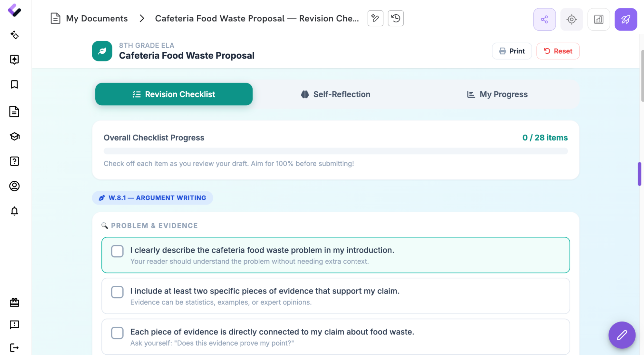Click the target focus icon
Viewport: 644px width, 355px height.
(x=571, y=19)
